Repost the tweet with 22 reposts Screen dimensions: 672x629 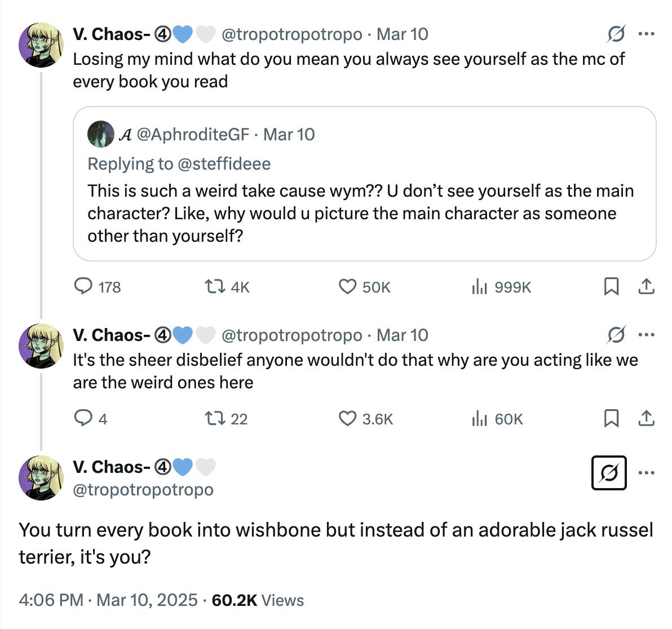(x=213, y=419)
